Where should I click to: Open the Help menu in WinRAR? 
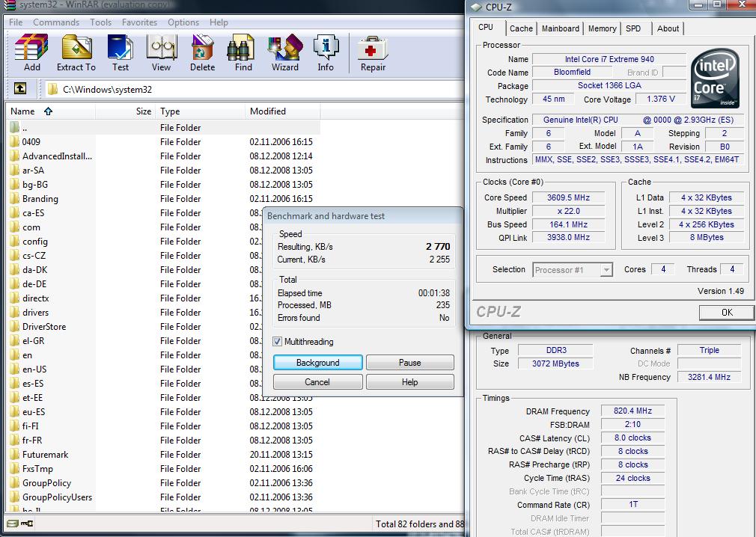[219, 22]
